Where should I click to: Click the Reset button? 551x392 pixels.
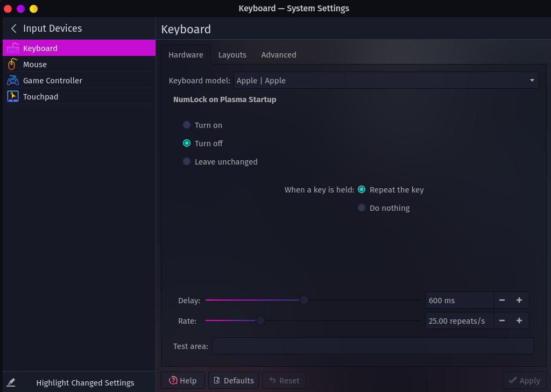coord(284,380)
